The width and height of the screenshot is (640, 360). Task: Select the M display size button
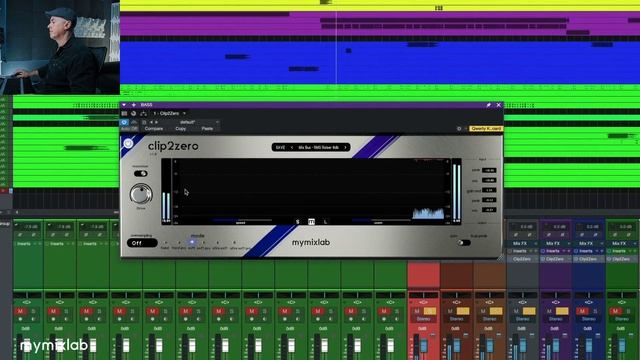pyautogui.click(x=311, y=222)
